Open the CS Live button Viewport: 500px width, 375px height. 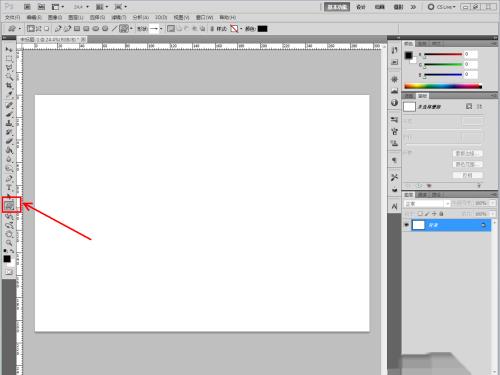tap(442, 7)
